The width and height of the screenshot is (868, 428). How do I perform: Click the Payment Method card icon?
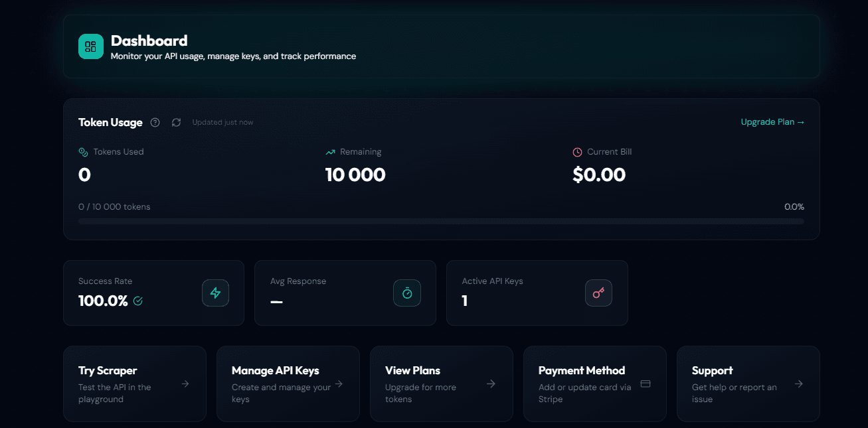pyautogui.click(x=645, y=383)
